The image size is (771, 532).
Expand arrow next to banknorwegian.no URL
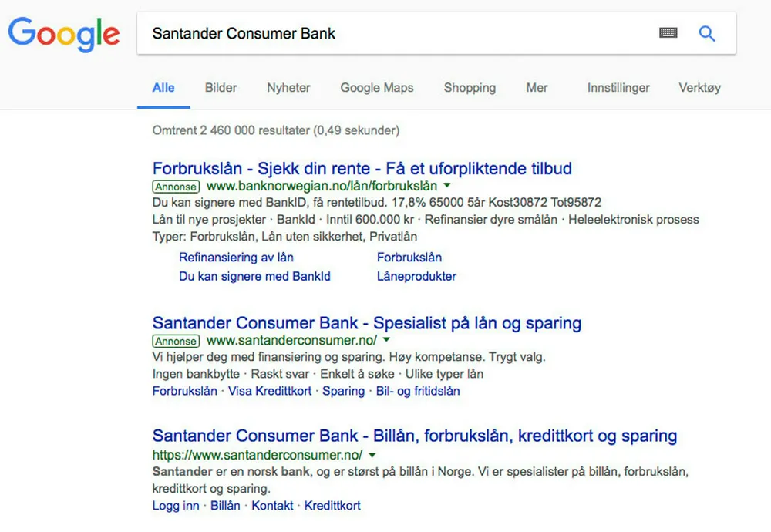point(446,186)
